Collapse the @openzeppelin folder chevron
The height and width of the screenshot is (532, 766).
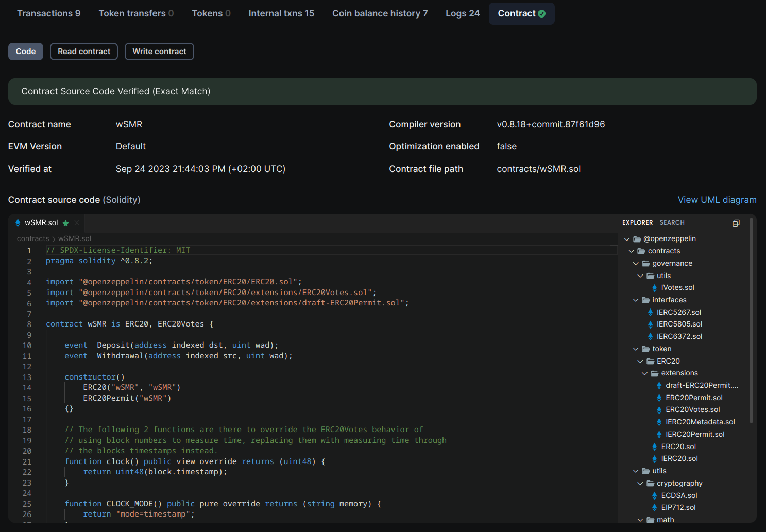627,239
